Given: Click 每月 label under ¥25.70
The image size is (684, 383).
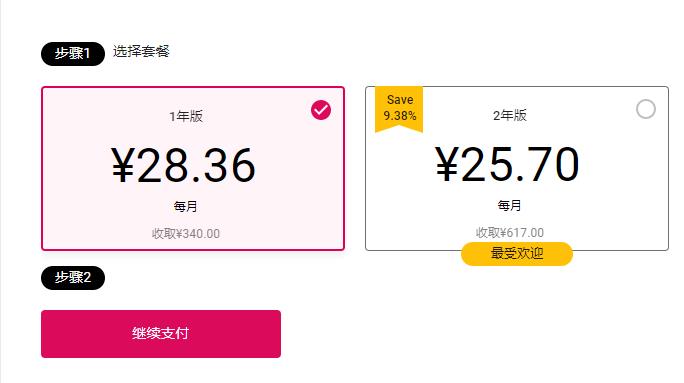Looking at the screenshot, I should 510,205.
